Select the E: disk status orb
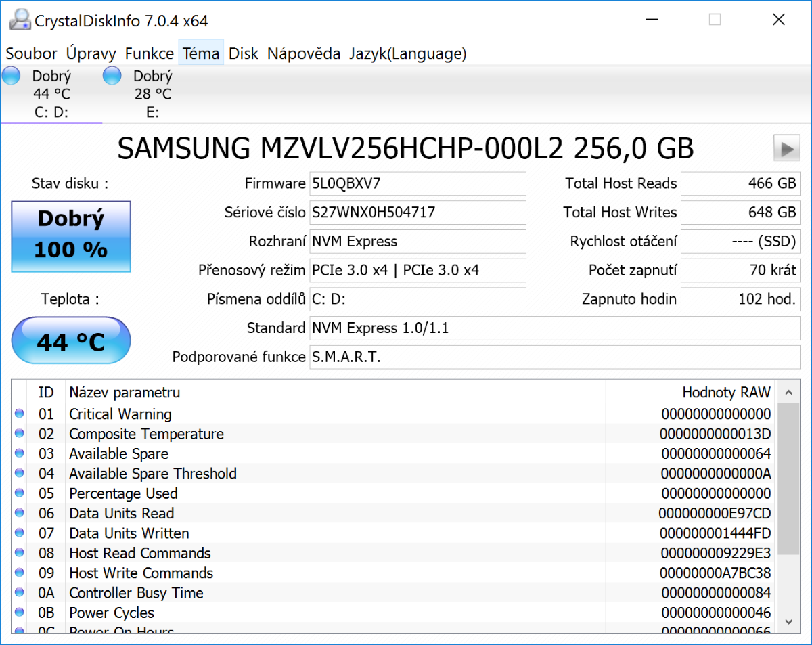 pos(112,76)
